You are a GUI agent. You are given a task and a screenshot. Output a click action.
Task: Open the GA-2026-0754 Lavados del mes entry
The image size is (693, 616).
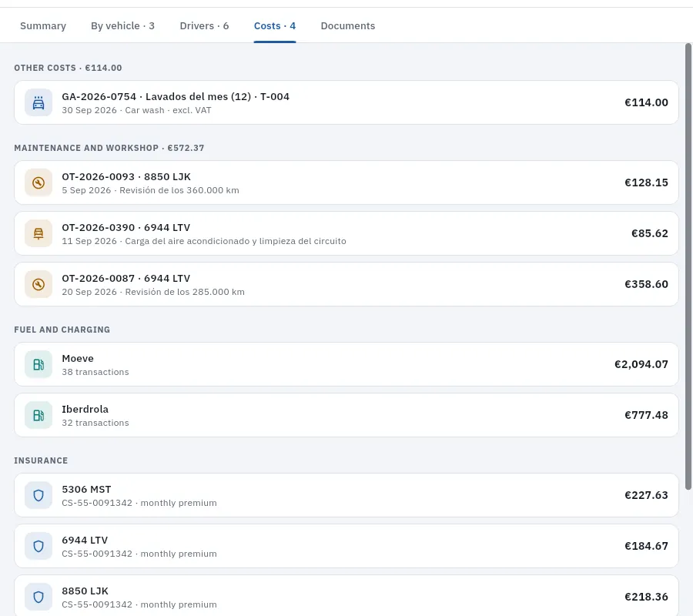346,102
